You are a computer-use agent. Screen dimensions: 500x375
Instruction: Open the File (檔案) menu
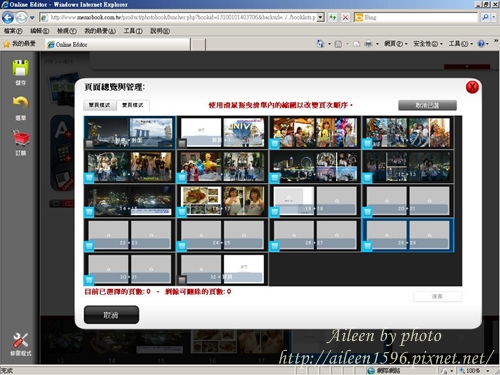(13, 31)
